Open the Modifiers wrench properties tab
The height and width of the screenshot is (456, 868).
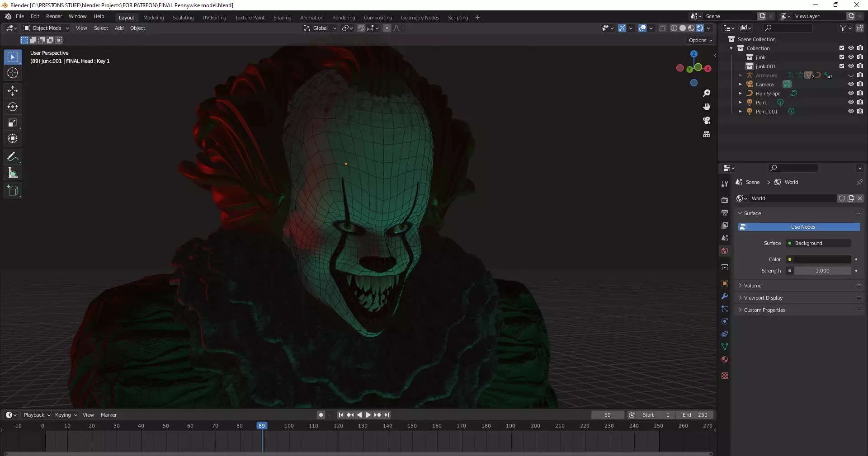point(725,296)
